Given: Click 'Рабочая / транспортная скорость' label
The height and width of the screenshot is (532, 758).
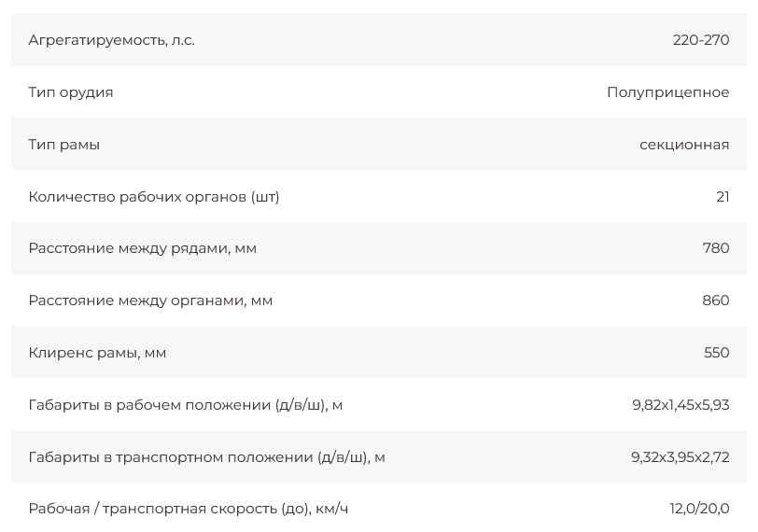Looking at the screenshot, I should coord(189,509).
